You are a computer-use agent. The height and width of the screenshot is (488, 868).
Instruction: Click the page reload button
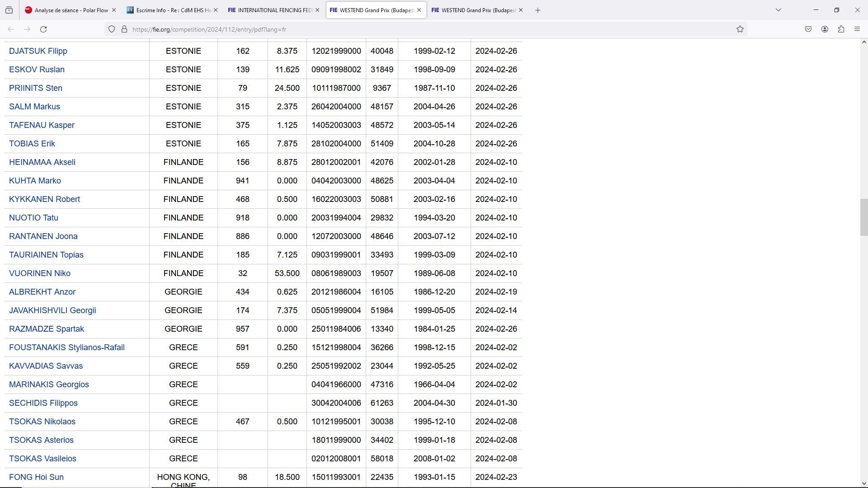[43, 29]
